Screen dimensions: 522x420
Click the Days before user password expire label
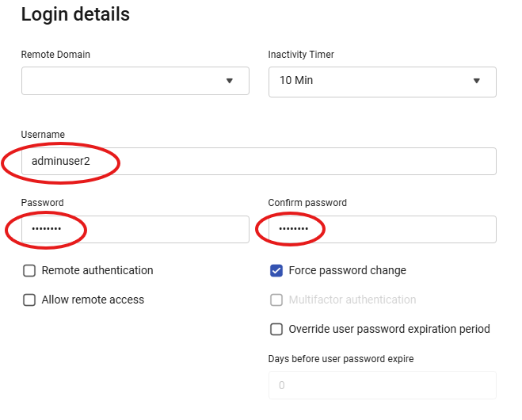pyautogui.click(x=341, y=359)
